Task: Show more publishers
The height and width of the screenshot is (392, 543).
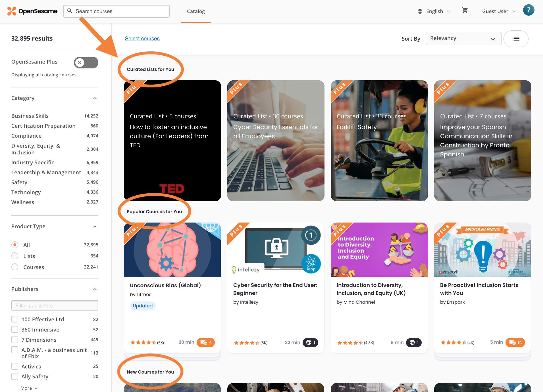Action: (29, 388)
